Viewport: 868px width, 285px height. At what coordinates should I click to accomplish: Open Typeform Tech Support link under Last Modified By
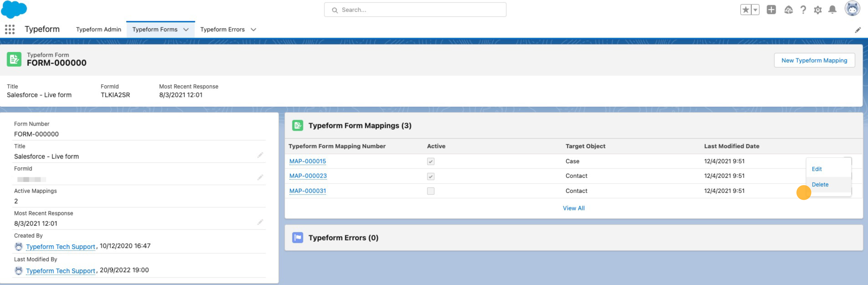[61, 271]
